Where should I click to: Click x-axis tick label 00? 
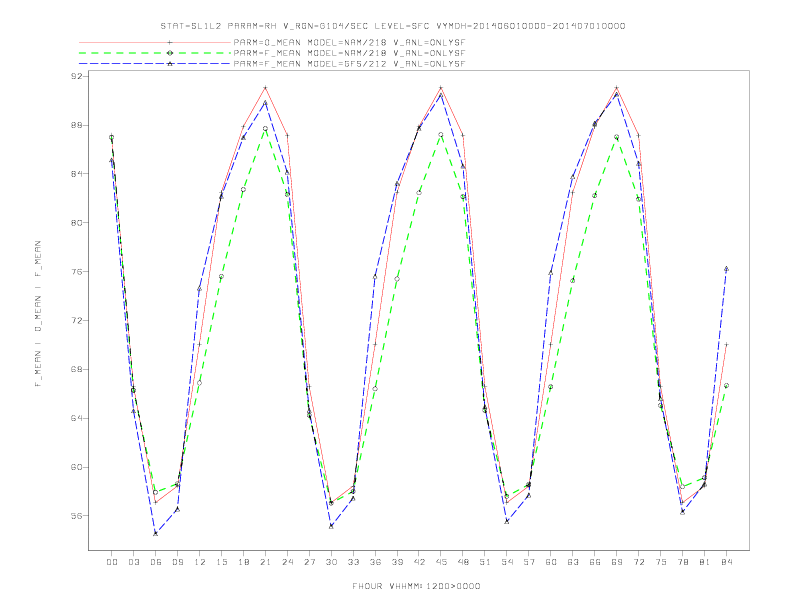pos(112,562)
